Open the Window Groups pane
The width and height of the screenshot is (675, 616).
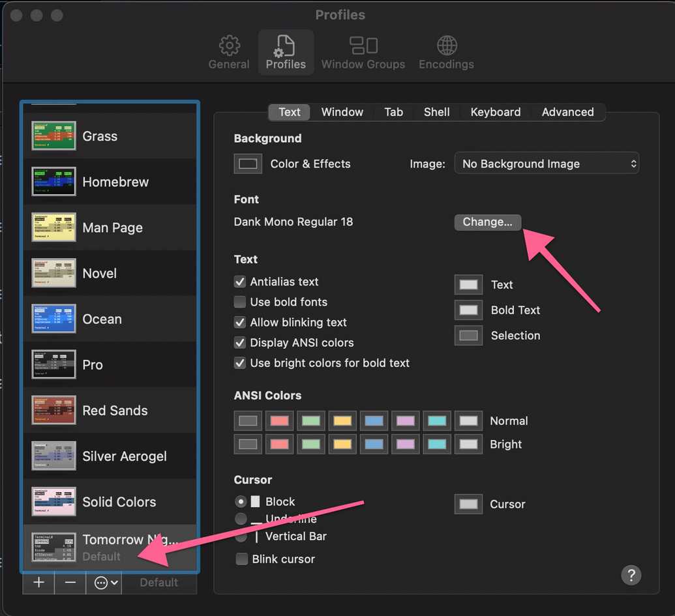click(x=363, y=53)
